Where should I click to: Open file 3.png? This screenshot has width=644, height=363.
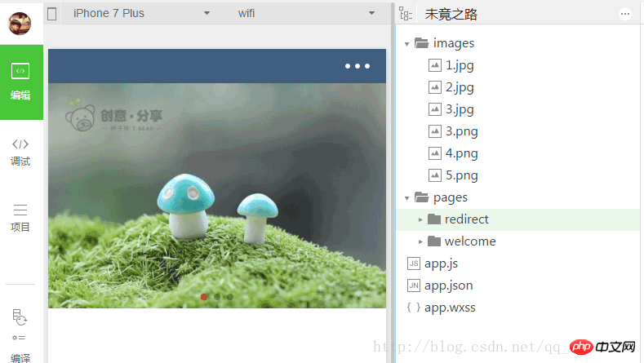click(462, 131)
